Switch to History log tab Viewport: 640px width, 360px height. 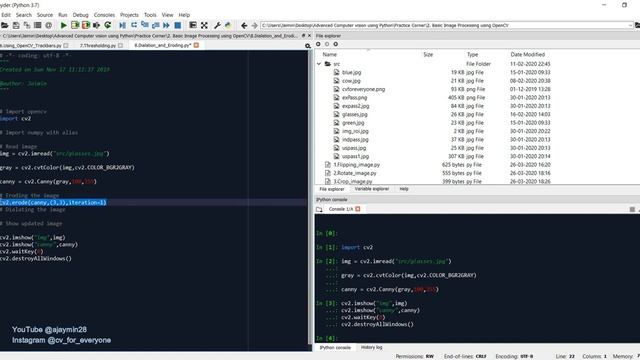[371, 347]
